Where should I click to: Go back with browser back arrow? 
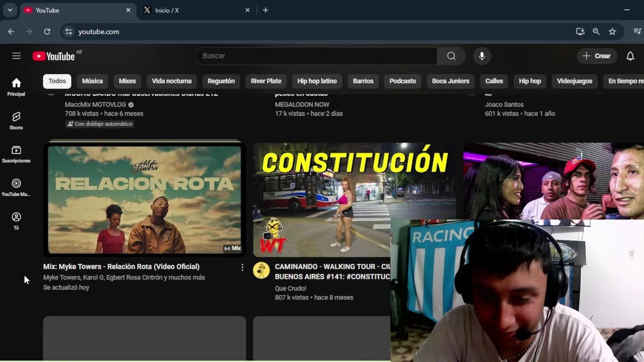[11, 31]
